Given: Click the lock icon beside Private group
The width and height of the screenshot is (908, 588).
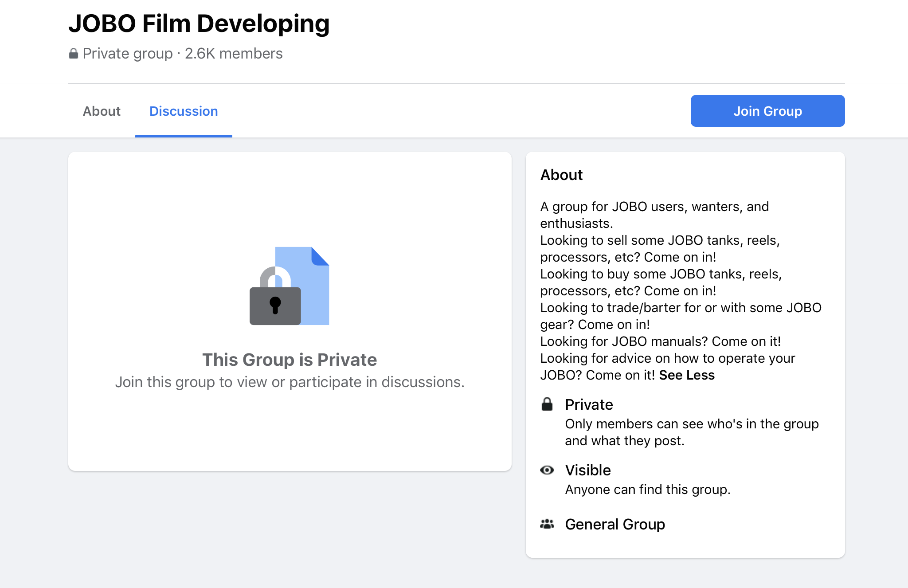Looking at the screenshot, I should 74,54.
